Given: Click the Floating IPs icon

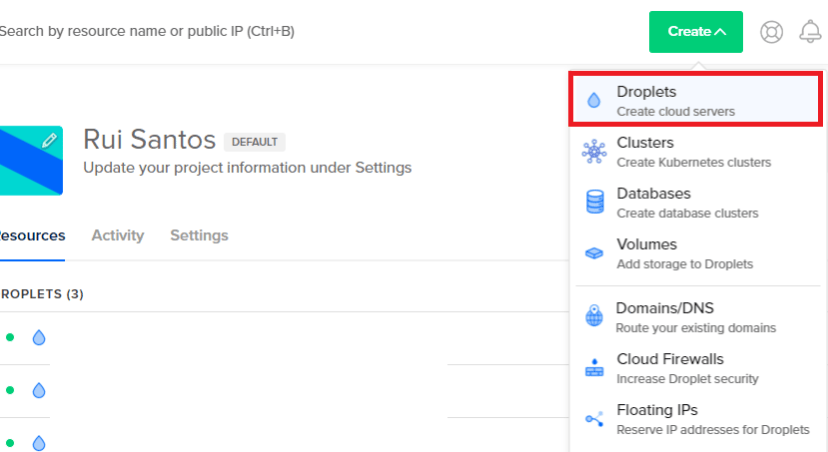Looking at the screenshot, I should click(x=594, y=419).
